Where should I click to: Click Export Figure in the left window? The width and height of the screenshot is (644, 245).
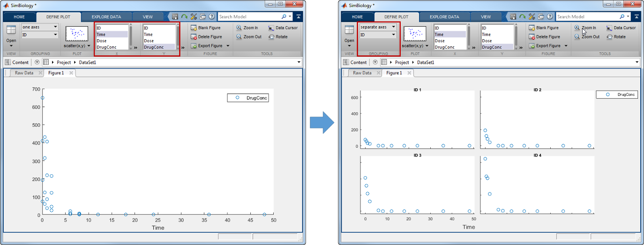[207, 46]
